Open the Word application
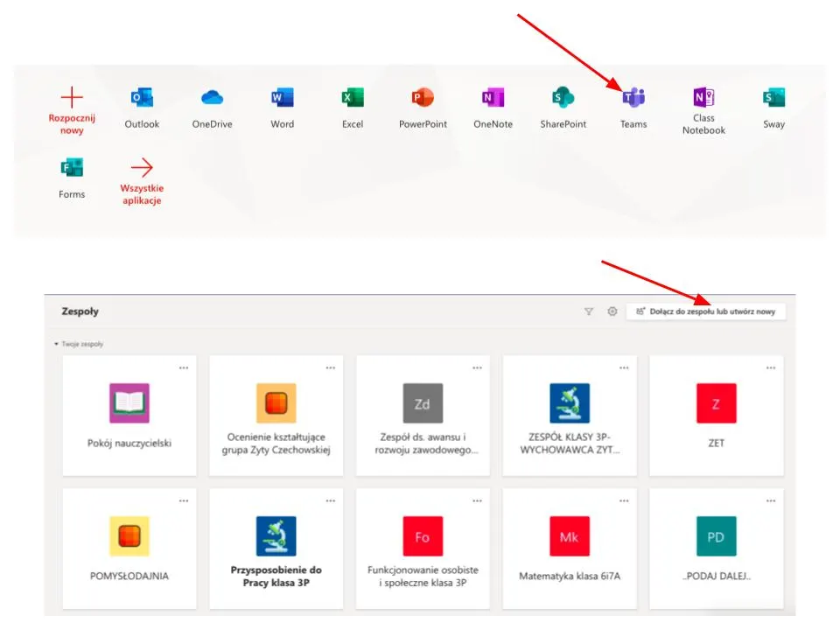Image resolution: width=840 pixels, height=630 pixels. click(282, 98)
